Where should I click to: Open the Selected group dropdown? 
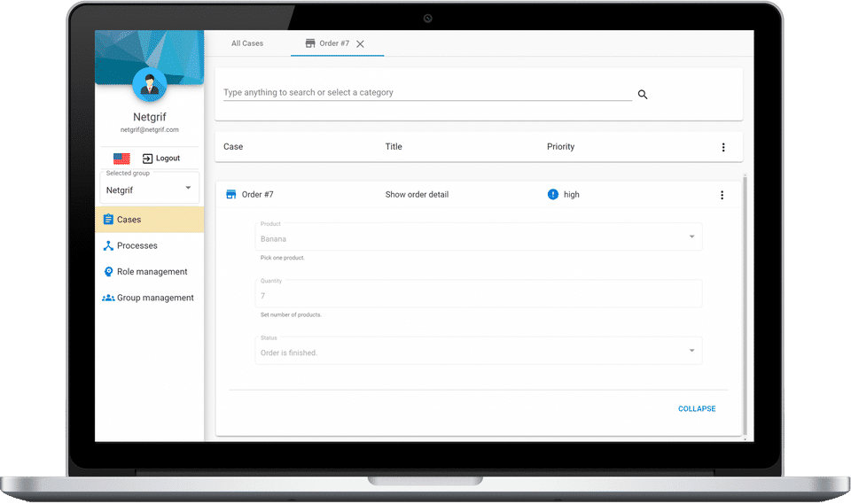[150, 189]
